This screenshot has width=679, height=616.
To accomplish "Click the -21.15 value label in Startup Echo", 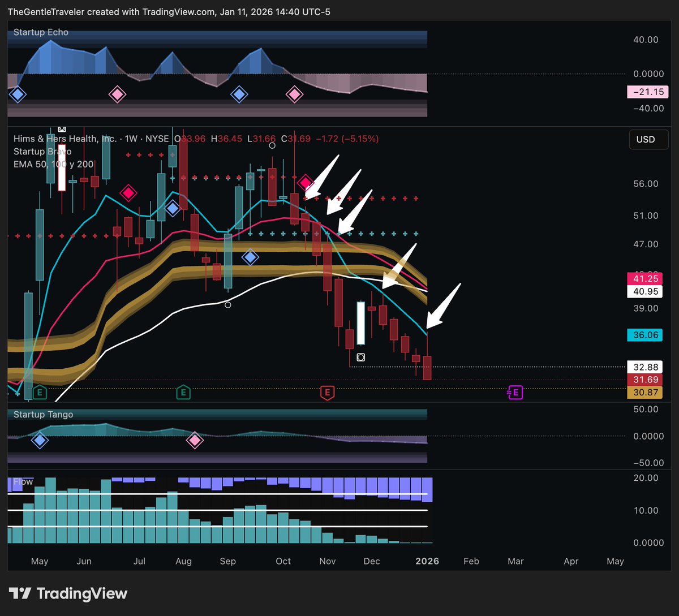I will (x=647, y=92).
